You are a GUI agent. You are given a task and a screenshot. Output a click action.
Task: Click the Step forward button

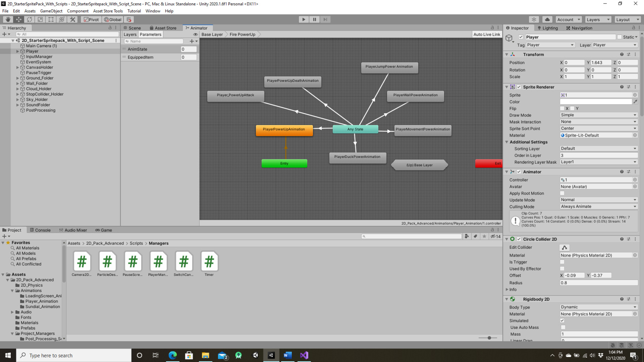coord(325,19)
